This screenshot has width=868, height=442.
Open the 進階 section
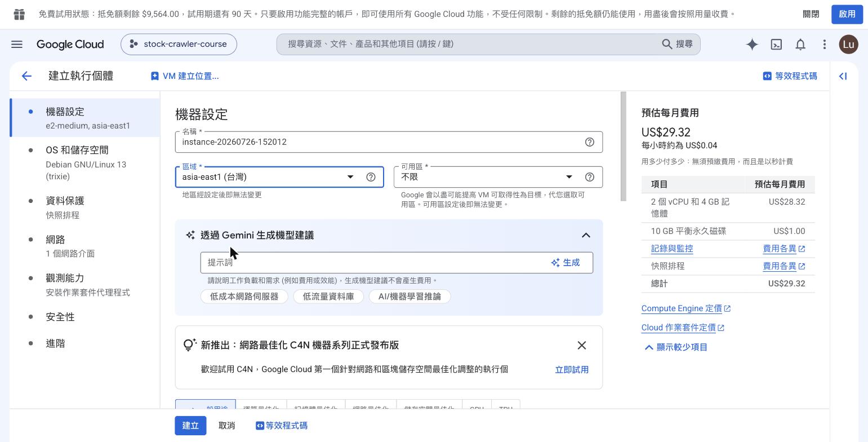(85, 343)
